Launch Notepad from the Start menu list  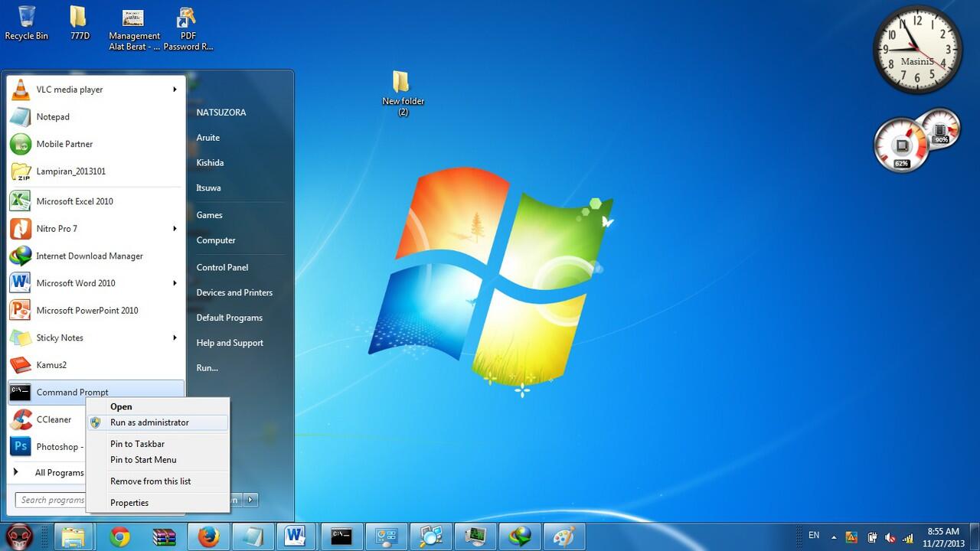pyautogui.click(x=96, y=117)
